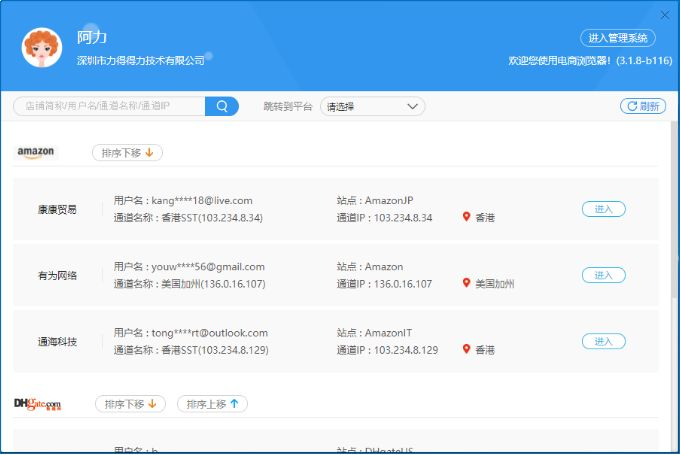Click the user avatar picture
The image size is (680, 455).
coord(42,48)
